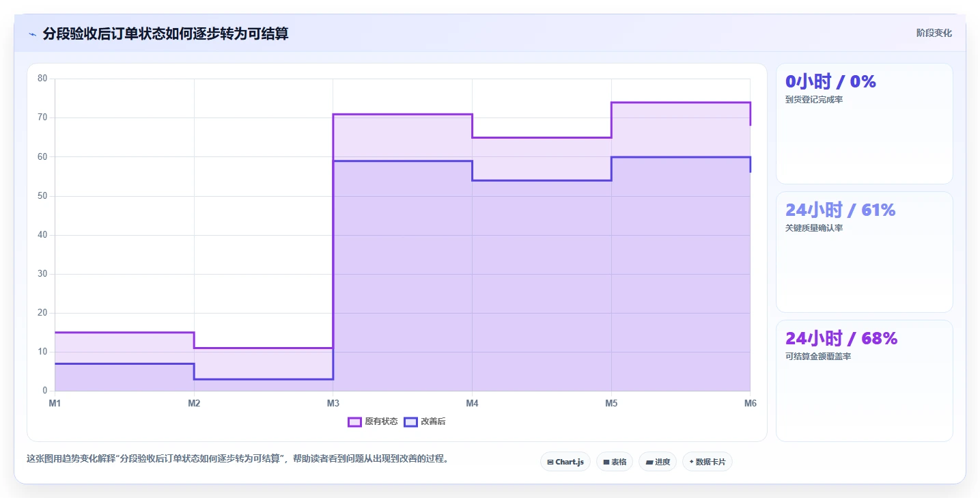Click the 表格 tag
Screen dimensions: 980x498
coord(615,462)
